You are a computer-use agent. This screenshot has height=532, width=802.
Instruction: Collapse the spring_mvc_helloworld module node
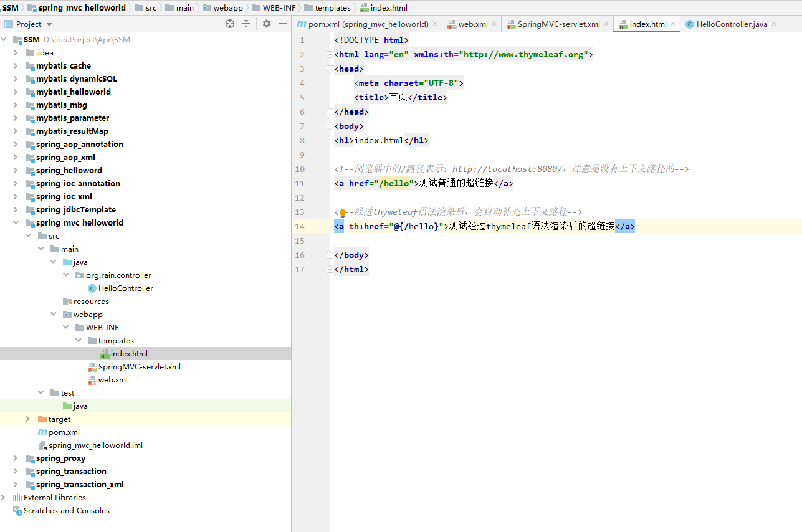16,223
